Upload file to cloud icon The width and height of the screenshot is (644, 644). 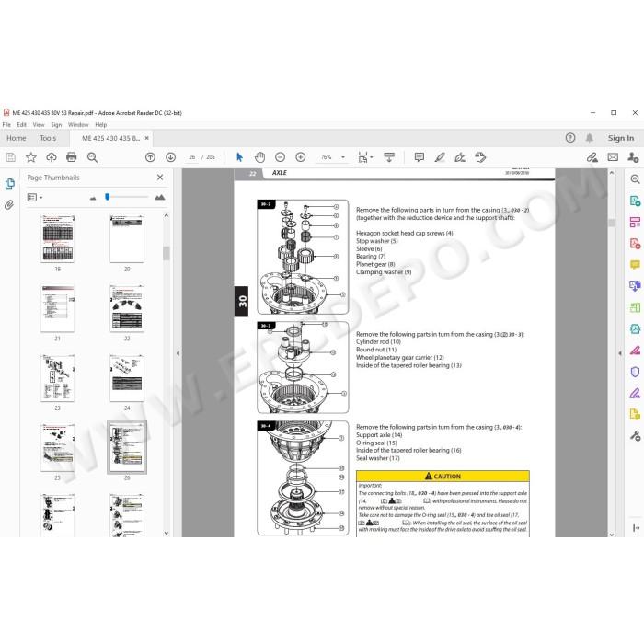point(52,157)
